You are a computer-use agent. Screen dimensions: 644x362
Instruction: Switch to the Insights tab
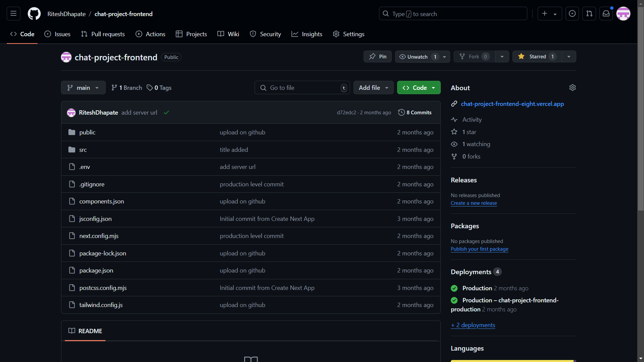[307, 34]
